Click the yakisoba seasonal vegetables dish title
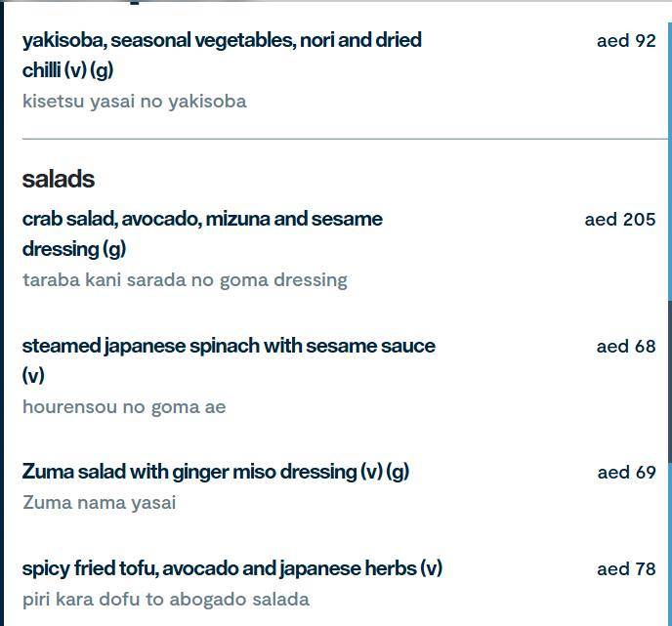 tap(222, 40)
